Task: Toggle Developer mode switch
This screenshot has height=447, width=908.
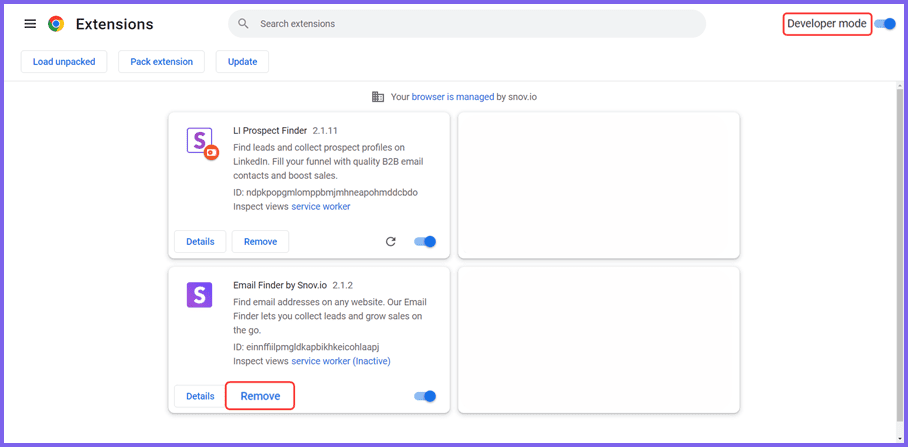Action: coord(885,24)
